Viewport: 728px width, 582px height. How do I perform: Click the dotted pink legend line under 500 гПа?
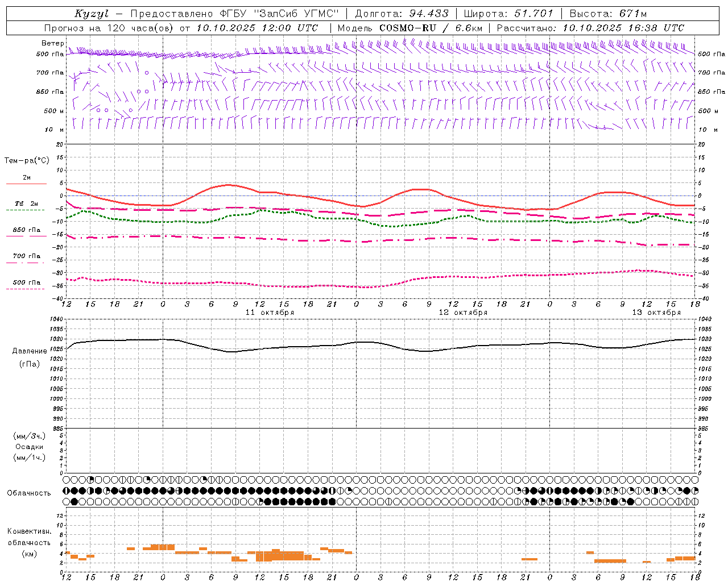(x=25, y=289)
